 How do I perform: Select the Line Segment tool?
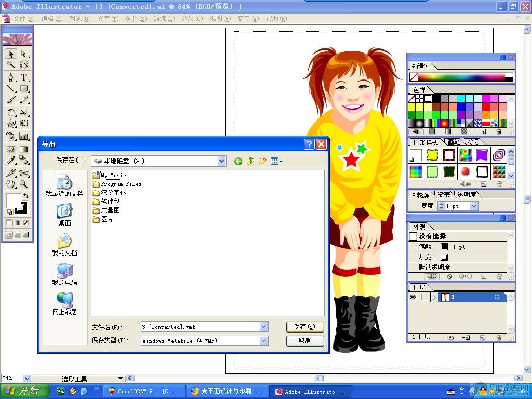coord(11,88)
